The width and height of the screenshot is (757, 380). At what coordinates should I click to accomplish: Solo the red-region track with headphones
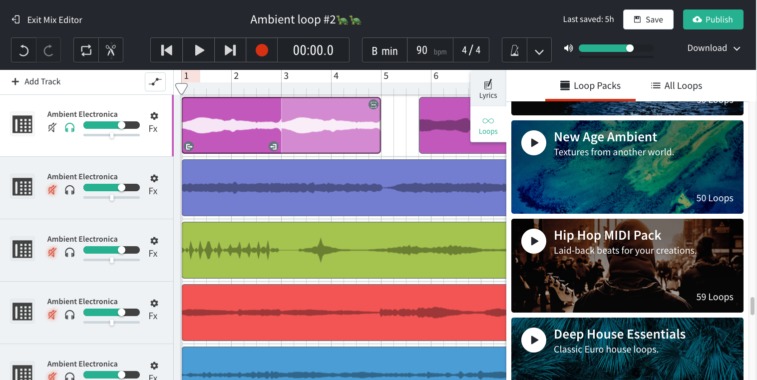70,315
